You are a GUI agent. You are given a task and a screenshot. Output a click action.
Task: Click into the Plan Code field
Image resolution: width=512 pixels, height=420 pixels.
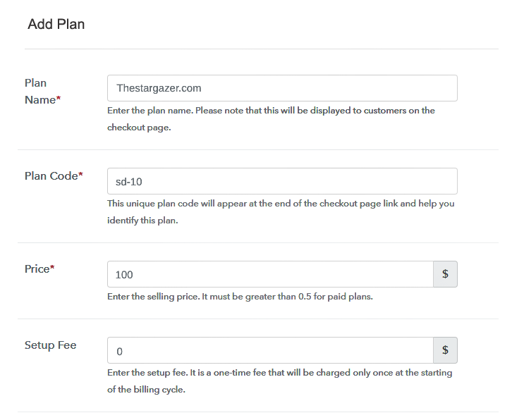pos(282,181)
